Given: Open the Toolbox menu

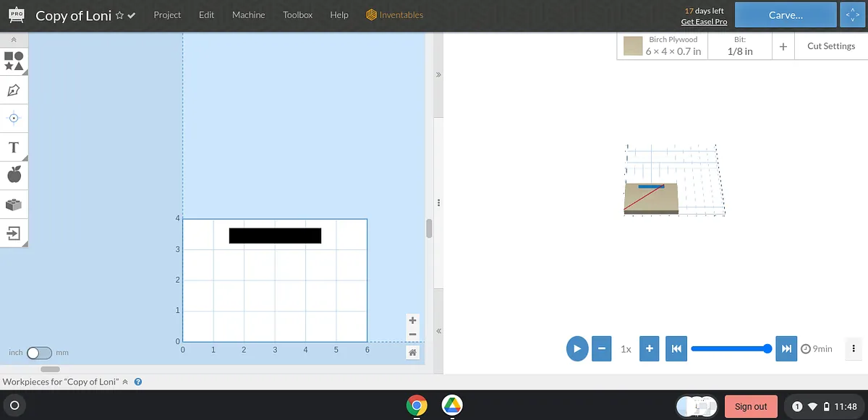Looking at the screenshot, I should coord(298,15).
